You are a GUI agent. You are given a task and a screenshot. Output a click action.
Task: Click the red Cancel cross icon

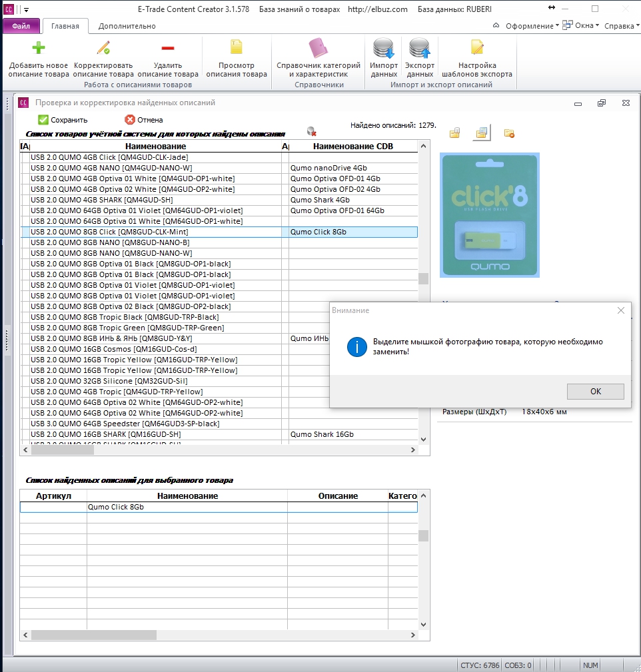pyautogui.click(x=130, y=120)
